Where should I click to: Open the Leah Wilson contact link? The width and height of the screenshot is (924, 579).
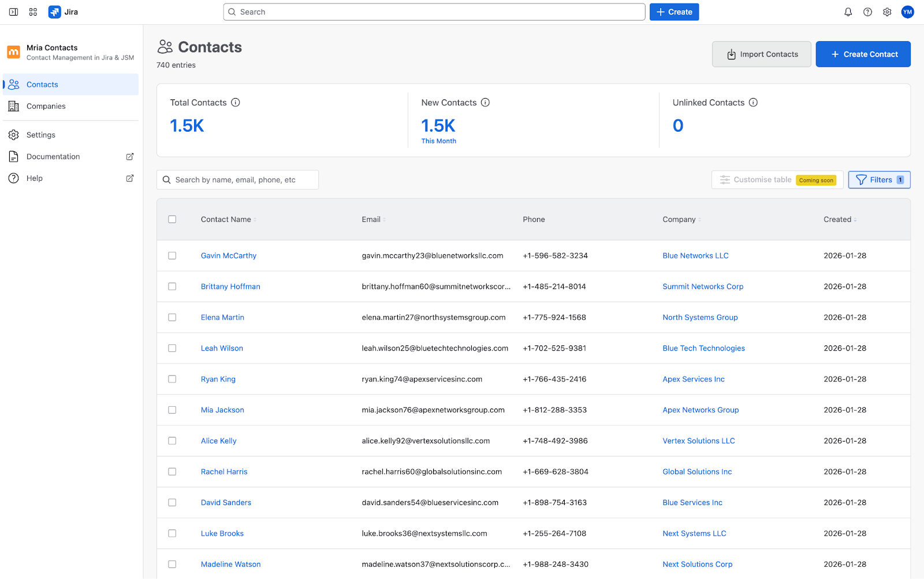tap(222, 348)
